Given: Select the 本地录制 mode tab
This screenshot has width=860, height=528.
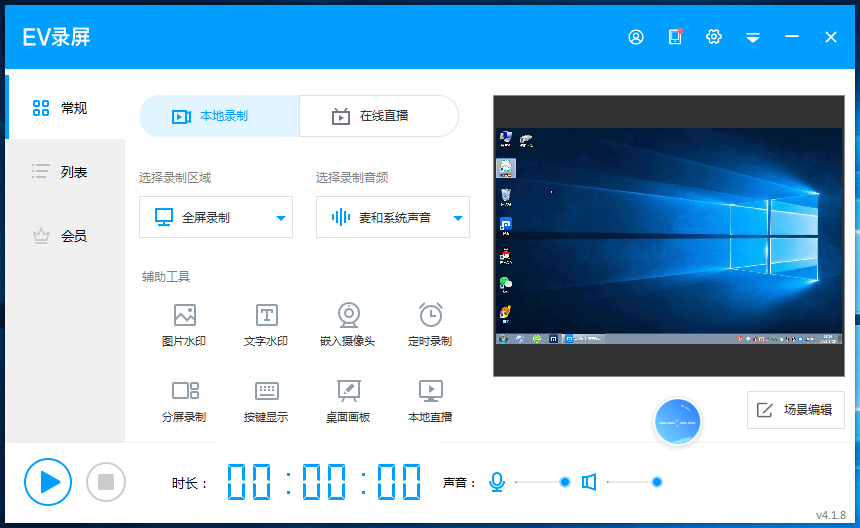Looking at the screenshot, I should pos(219,116).
